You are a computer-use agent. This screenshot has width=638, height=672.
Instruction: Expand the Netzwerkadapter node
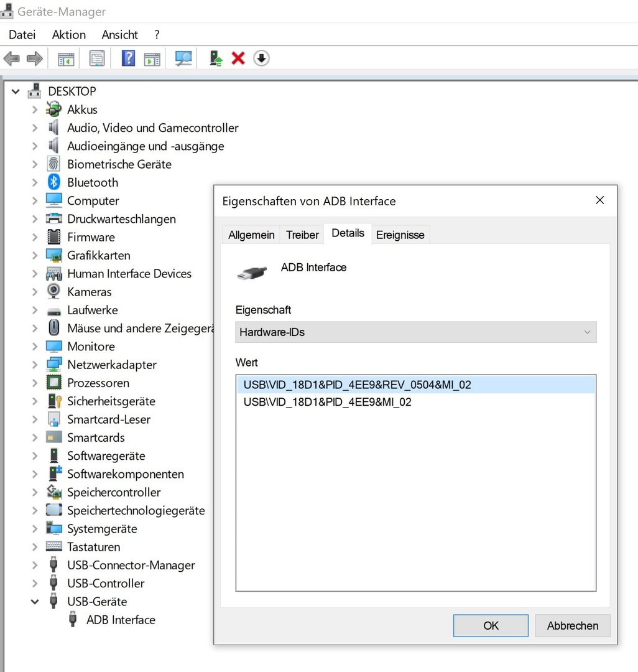coord(35,365)
